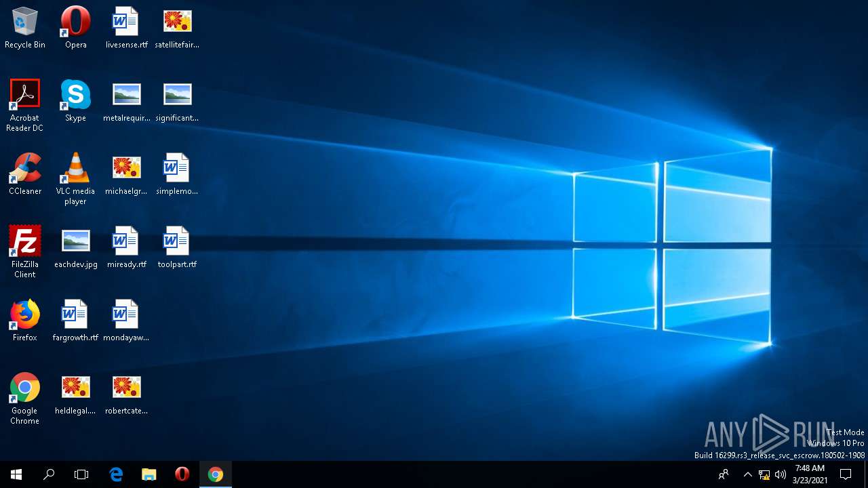Select the livesense.rtf file

pos(126,28)
